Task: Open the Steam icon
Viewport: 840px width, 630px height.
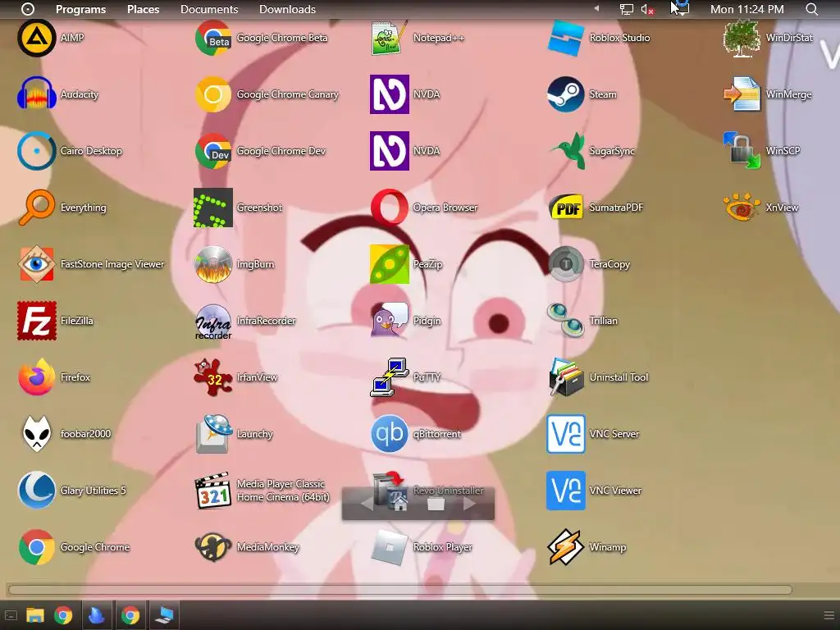Action: (566, 94)
